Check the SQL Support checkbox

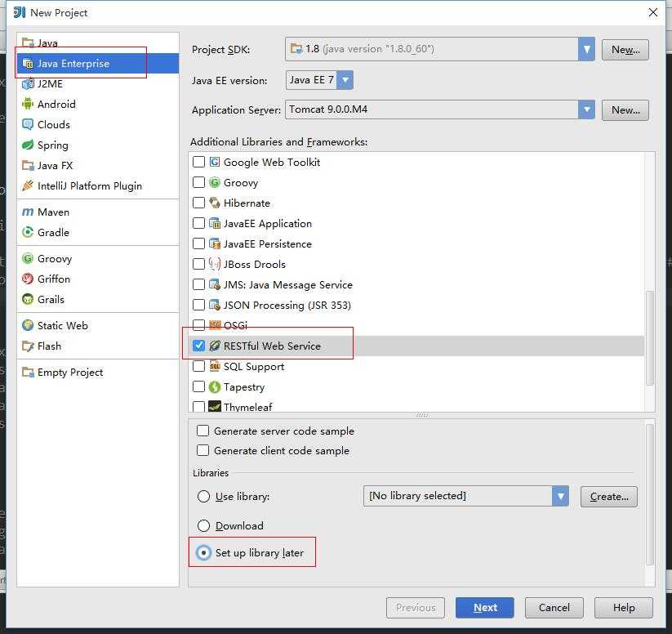[199, 366]
